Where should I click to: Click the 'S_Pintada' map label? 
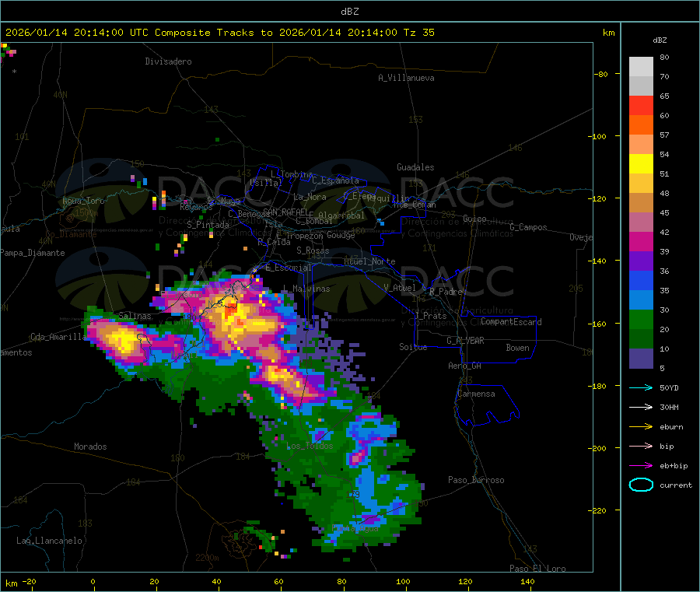point(208,225)
